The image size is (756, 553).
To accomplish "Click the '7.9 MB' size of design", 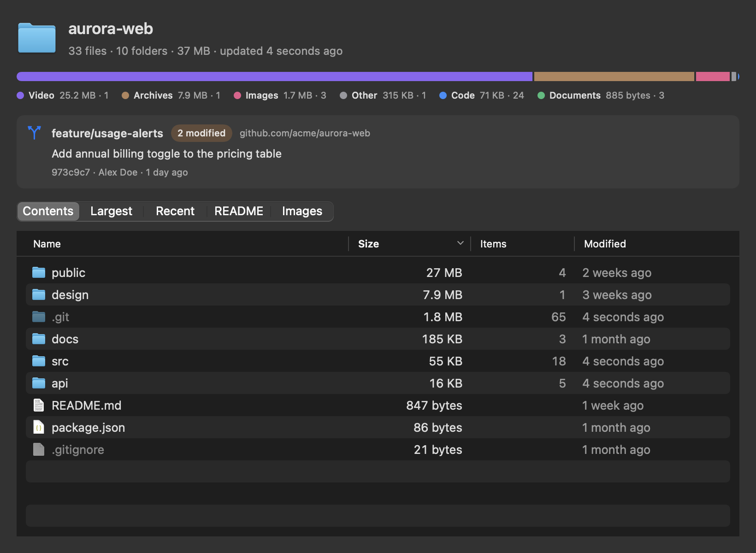I will (x=443, y=295).
